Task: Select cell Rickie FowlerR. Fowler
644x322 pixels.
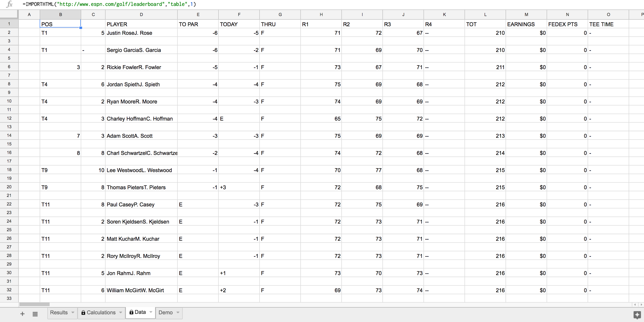Action: pos(141,67)
